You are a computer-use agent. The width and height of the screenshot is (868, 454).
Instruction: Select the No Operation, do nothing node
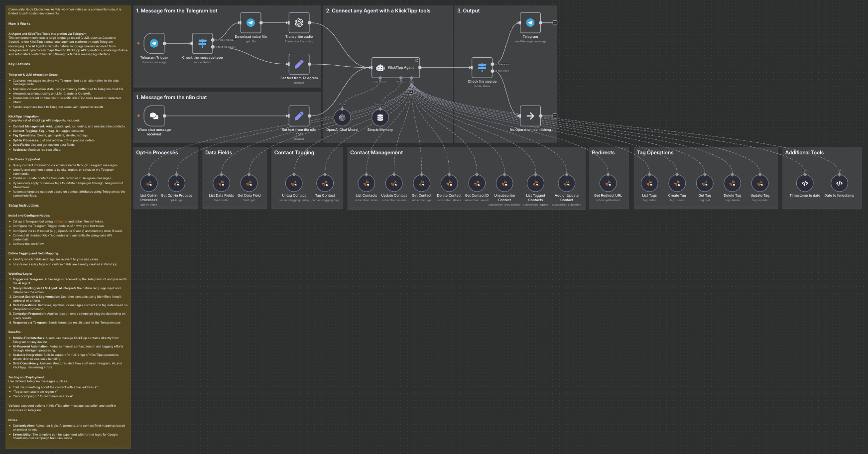[530, 116]
